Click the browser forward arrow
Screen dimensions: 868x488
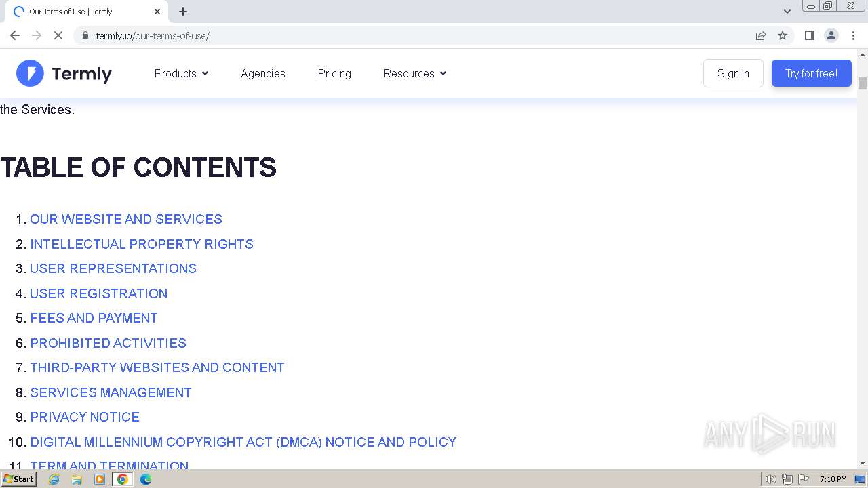37,35
